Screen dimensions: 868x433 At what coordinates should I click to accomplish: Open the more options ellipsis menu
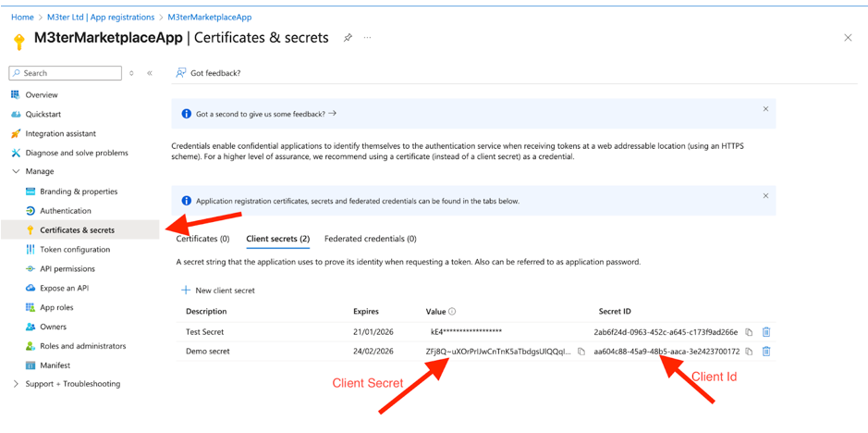pyautogui.click(x=367, y=38)
